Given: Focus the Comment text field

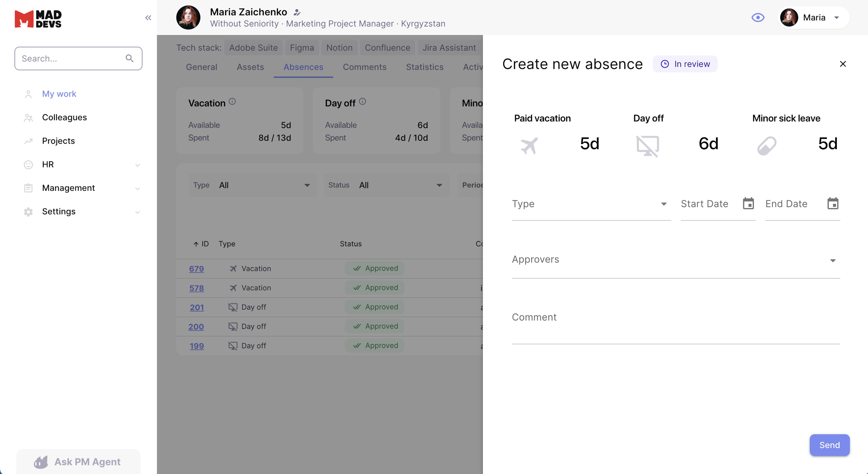Looking at the screenshot, I should 676,323.
